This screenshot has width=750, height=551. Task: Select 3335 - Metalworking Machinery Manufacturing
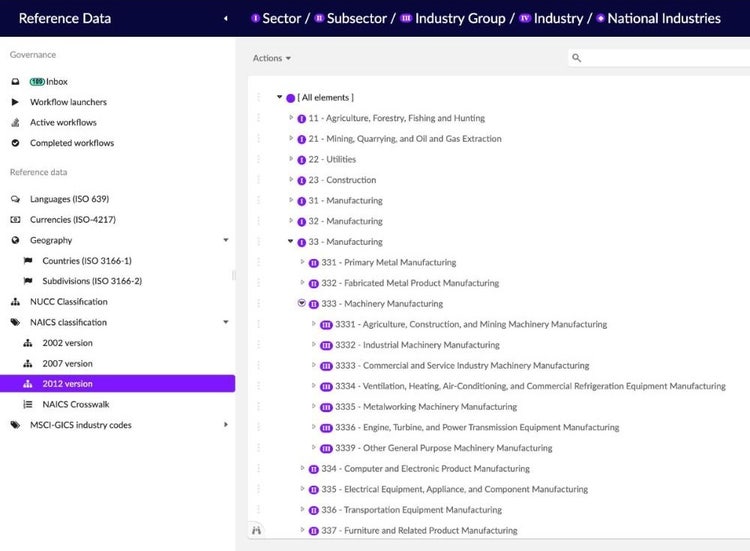point(426,407)
